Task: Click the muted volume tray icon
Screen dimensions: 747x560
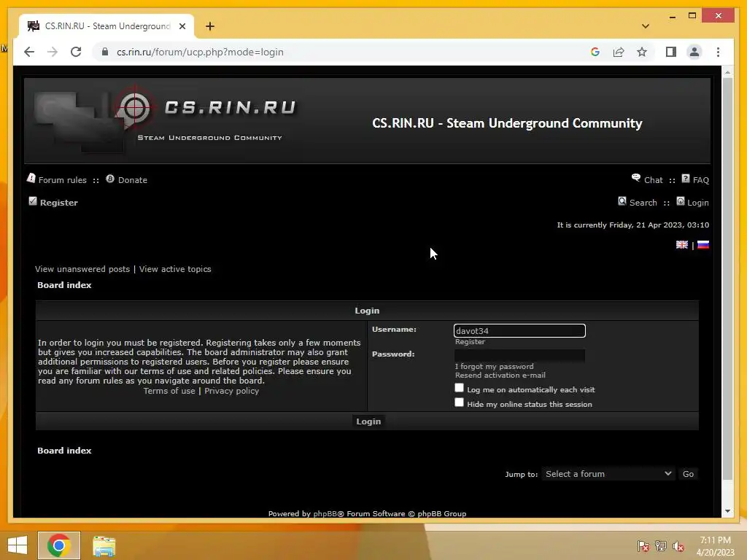Action: pyautogui.click(x=678, y=545)
